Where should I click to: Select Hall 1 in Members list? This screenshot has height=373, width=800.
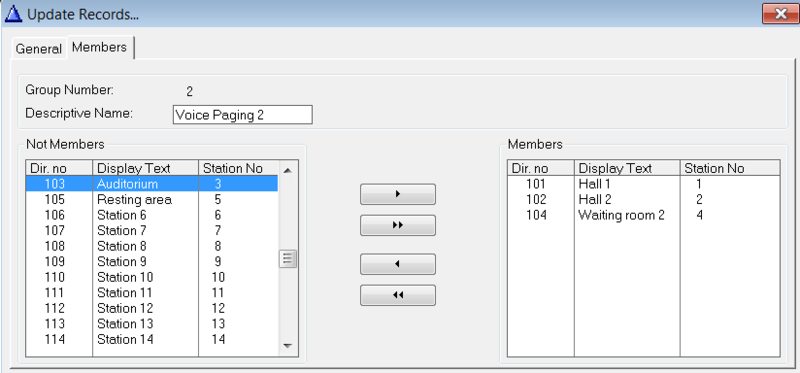[643, 184]
